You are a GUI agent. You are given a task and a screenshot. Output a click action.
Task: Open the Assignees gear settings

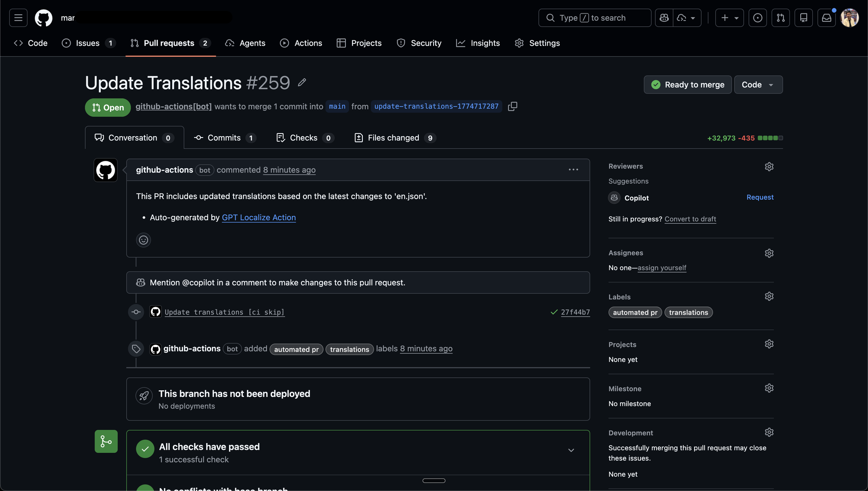pos(769,253)
